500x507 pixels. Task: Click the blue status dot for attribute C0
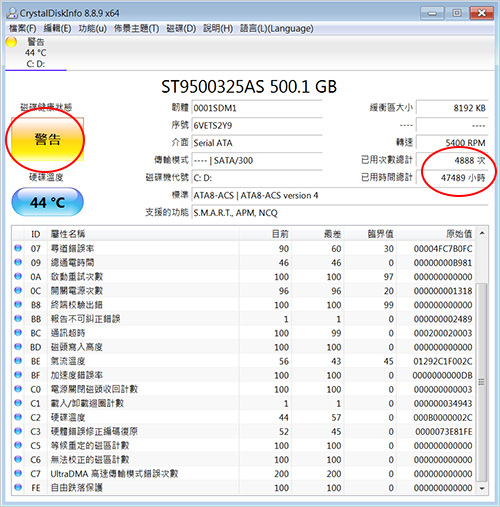18,389
